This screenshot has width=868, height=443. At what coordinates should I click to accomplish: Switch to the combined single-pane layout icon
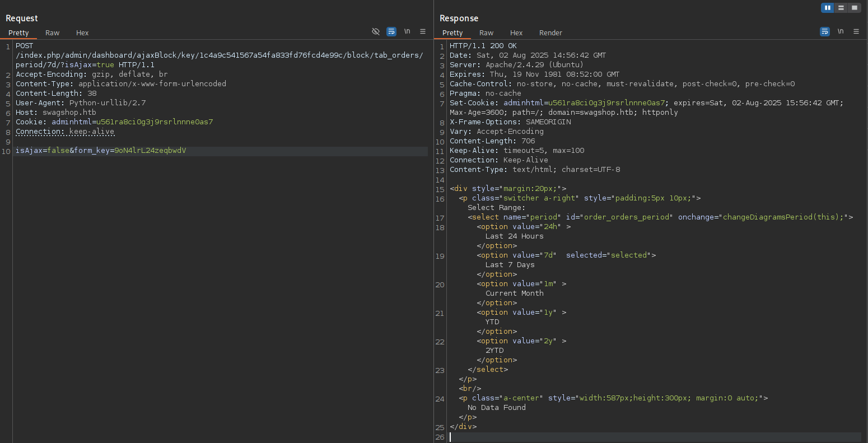[855, 8]
